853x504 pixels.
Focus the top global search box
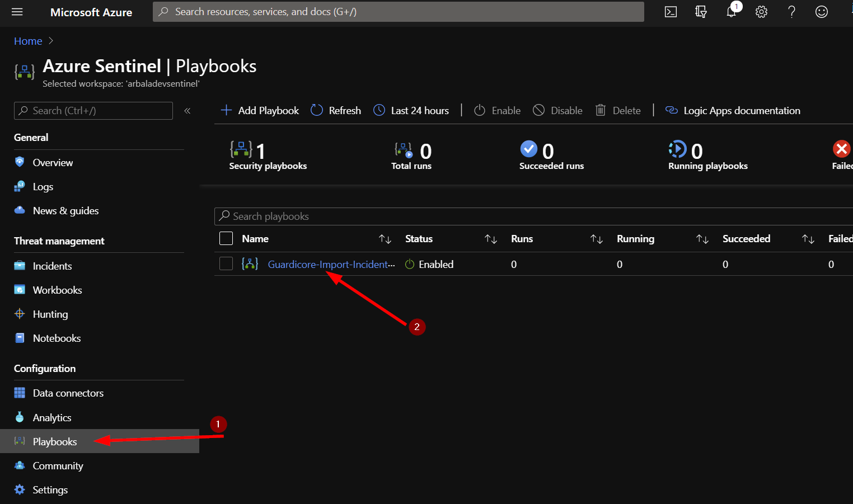pos(399,12)
